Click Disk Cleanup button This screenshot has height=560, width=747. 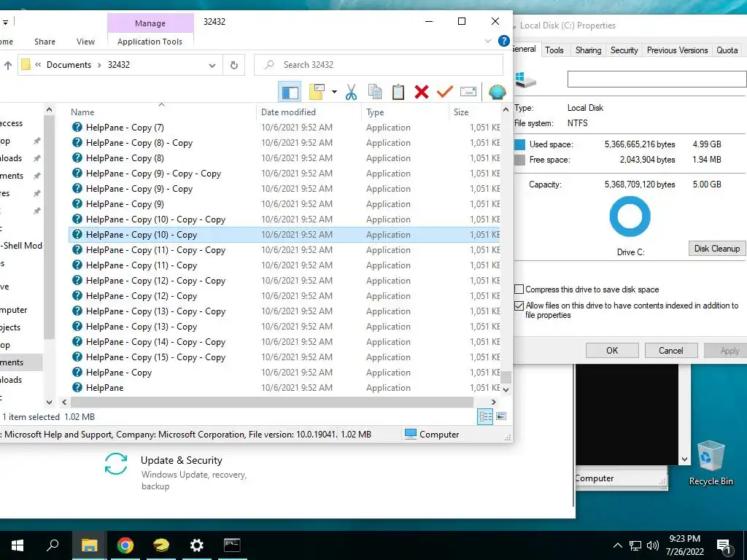716,248
